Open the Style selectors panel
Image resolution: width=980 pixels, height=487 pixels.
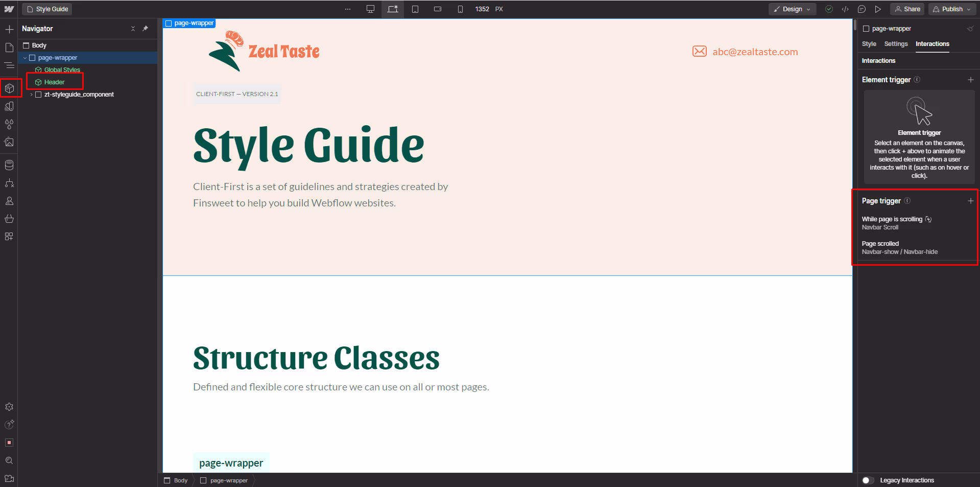point(9,106)
